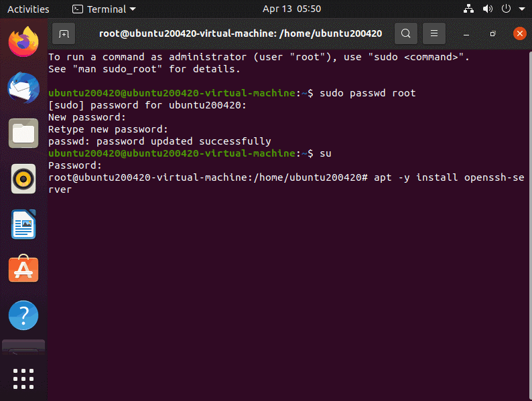Click the power icon in top bar
532x401 pixels.
(506, 9)
